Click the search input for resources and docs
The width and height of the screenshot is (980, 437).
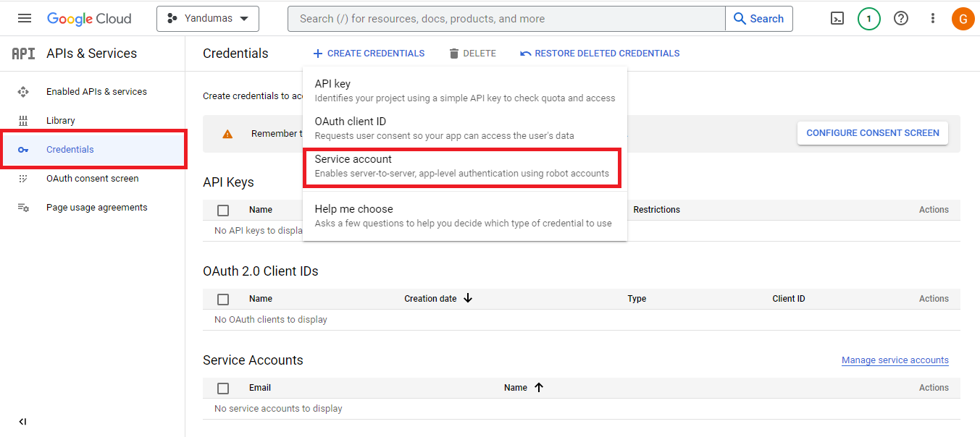(x=506, y=19)
